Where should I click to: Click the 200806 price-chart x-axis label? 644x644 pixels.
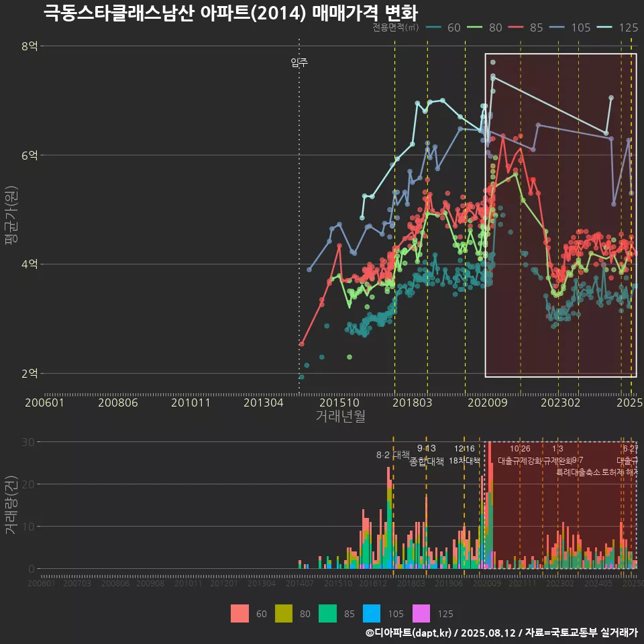click(x=118, y=402)
